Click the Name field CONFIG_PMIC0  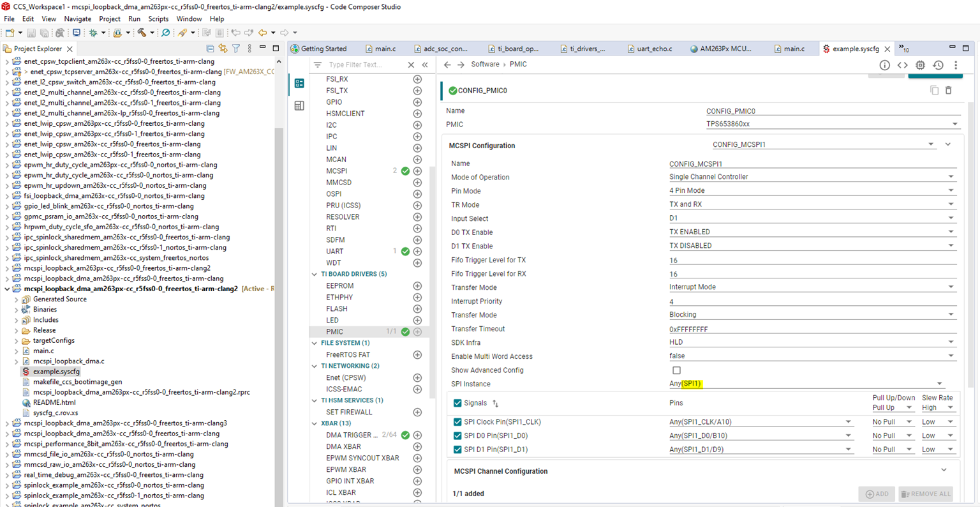pos(832,111)
